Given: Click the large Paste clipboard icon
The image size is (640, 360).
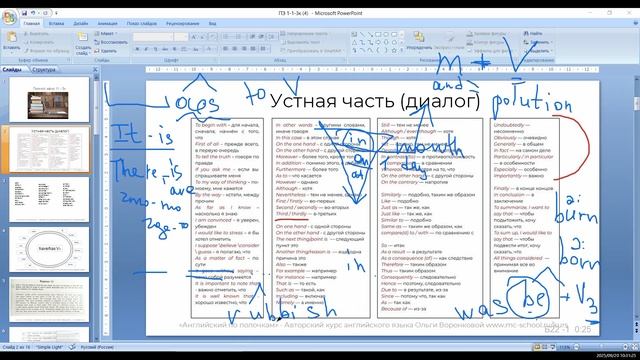Looking at the screenshot, I should pyautogui.click(x=11, y=37).
